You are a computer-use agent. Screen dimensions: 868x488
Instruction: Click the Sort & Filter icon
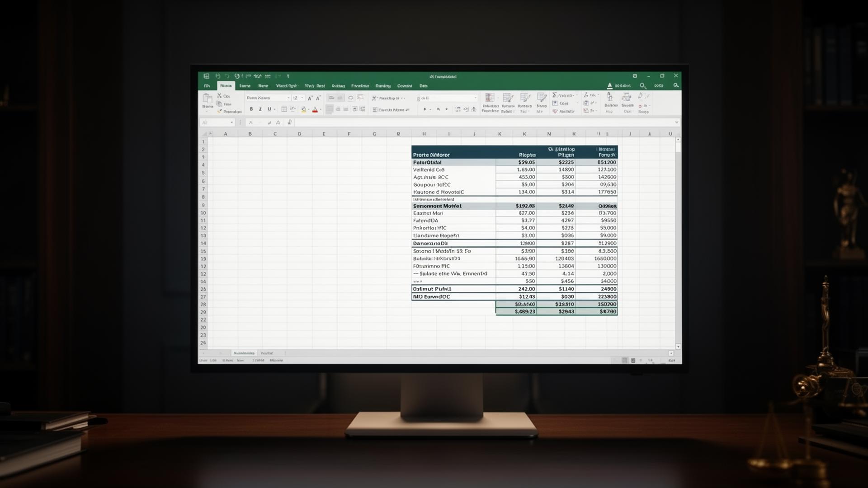tap(609, 97)
